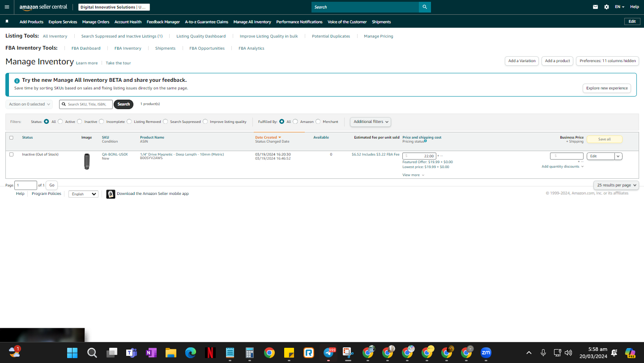Click the Add a product button
The height and width of the screenshot is (363, 644).
(x=558, y=61)
